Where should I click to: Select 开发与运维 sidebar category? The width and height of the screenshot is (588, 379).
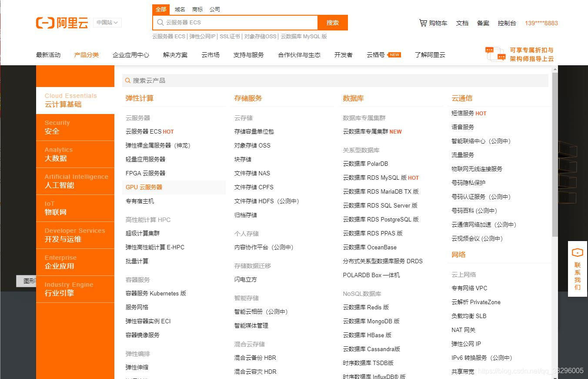pos(75,235)
